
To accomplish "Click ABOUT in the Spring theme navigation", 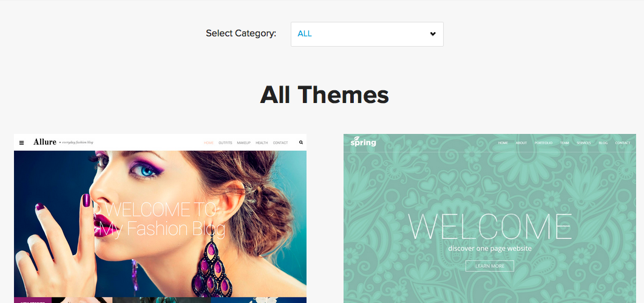I will (x=521, y=142).
